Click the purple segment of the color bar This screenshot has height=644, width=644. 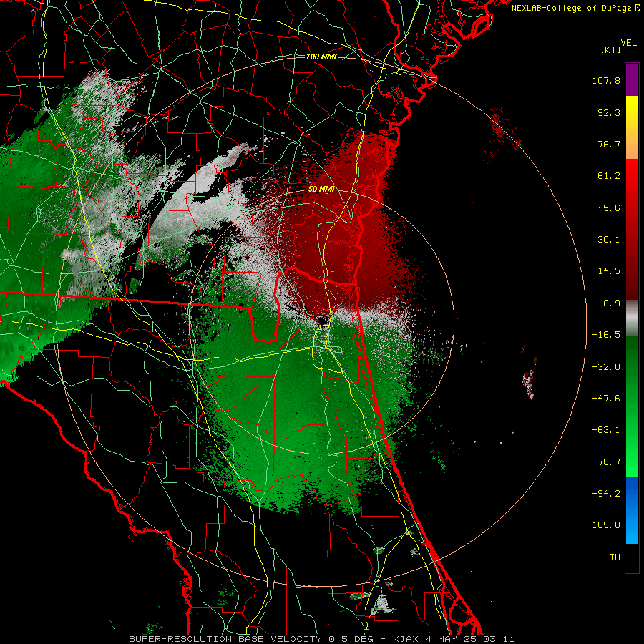(x=632, y=79)
